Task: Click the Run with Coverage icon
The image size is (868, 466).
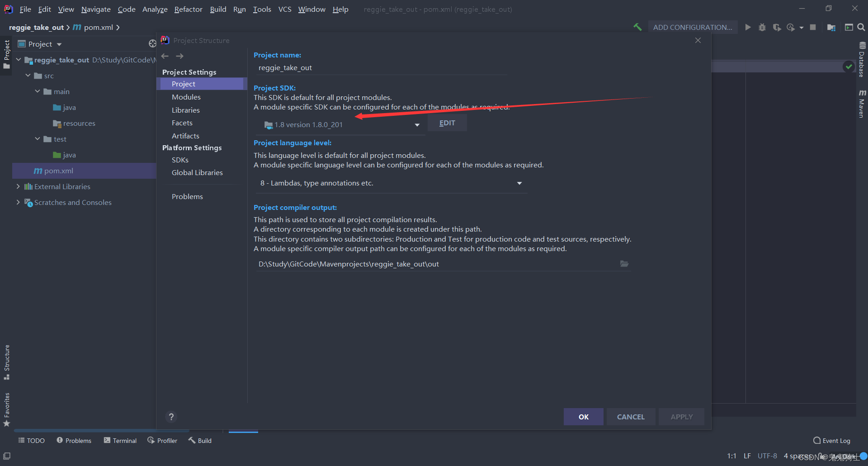Action: [x=777, y=27]
